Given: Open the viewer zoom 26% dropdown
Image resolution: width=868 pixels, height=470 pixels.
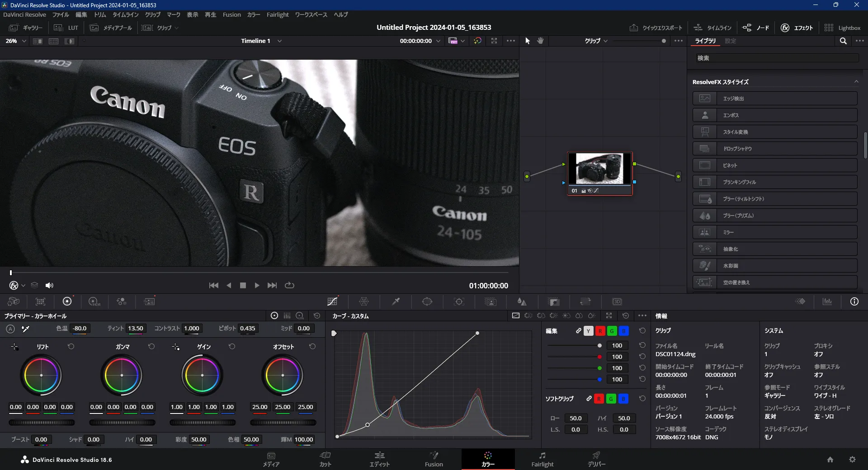Looking at the screenshot, I should pos(16,41).
